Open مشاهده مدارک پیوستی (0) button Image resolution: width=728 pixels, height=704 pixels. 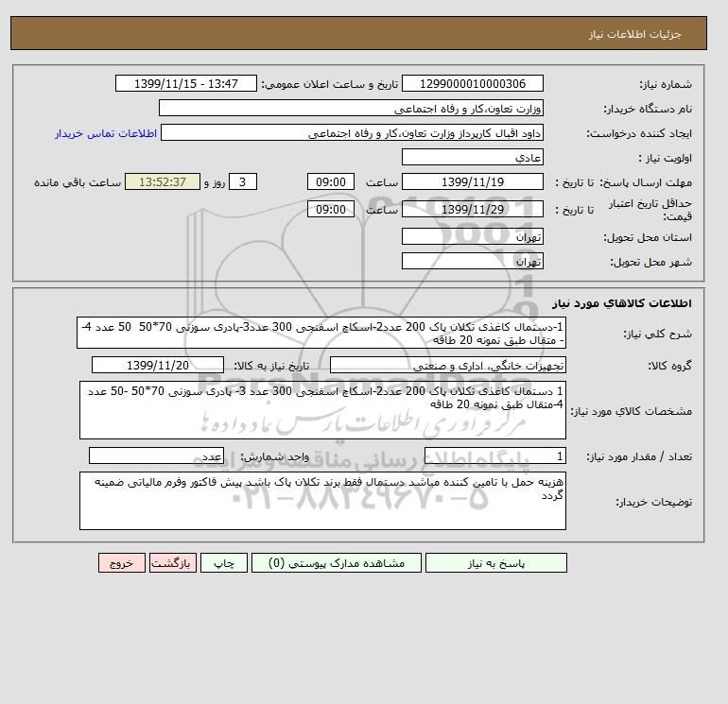(x=337, y=563)
